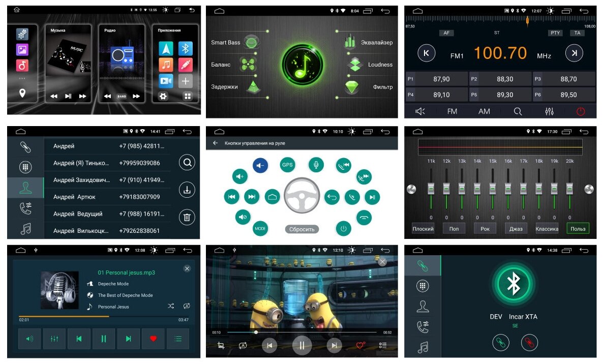The width and height of the screenshot is (604, 364).
Task: Show previous equalizer bands with left arrow
Action: pyautogui.click(x=411, y=189)
